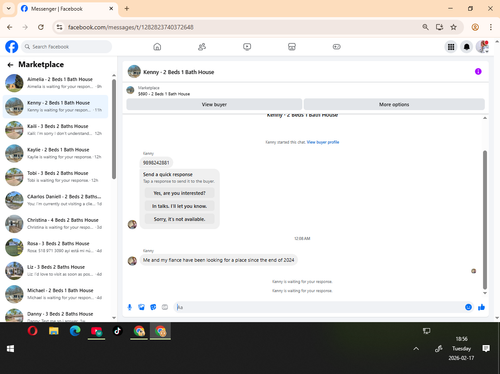500x374 pixels.
Task: Click the Search Facebook box
Action: click(x=67, y=47)
